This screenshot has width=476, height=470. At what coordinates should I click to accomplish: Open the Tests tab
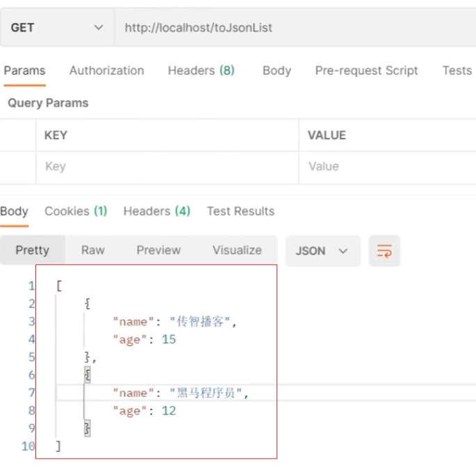pyautogui.click(x=457, y=70)
